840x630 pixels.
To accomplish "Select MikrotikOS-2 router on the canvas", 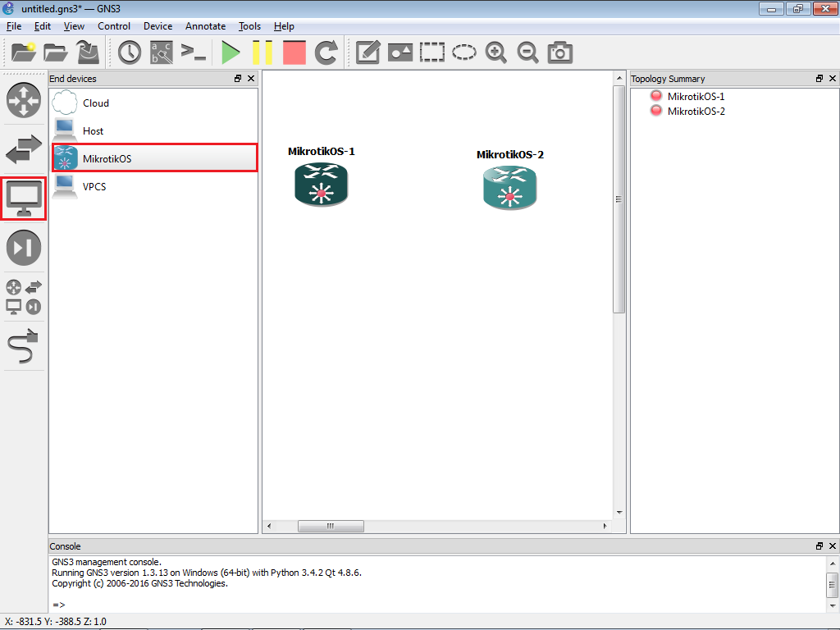I will point(510,188).
